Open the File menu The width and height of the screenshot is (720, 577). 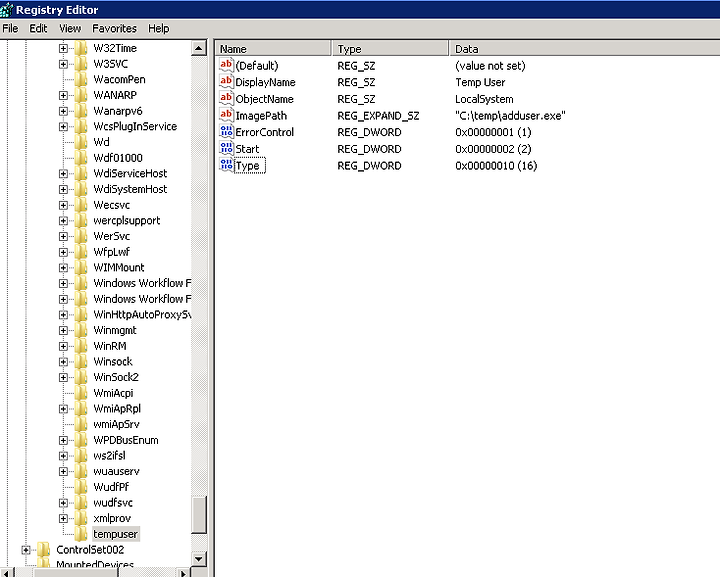10,28
